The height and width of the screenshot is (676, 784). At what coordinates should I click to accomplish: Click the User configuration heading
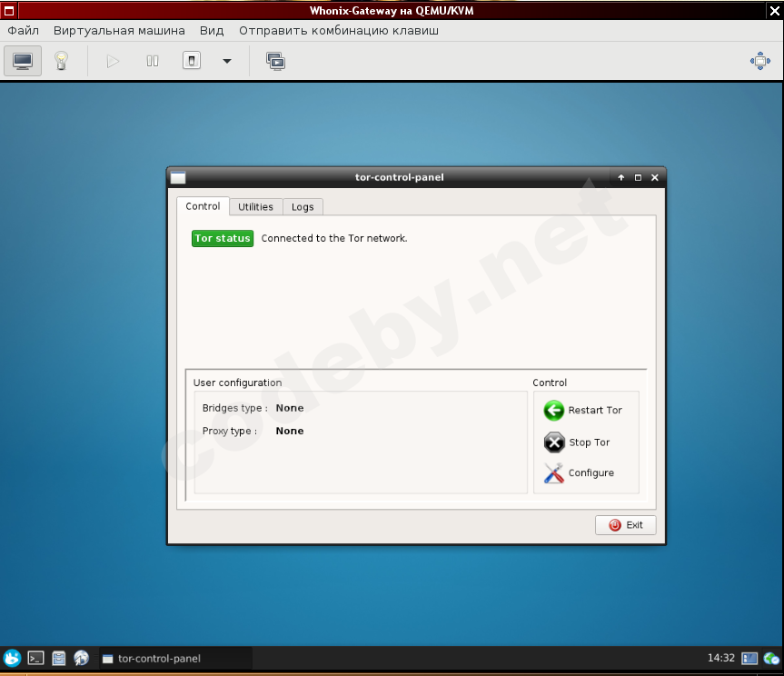[x=237, y=383]
